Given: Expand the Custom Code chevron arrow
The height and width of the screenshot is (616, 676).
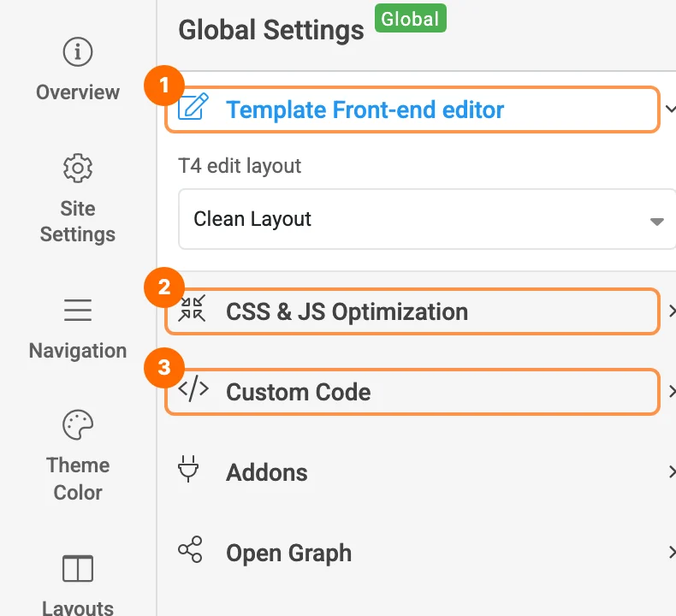Looking at the screenshot, I should [x=672, y=391].
